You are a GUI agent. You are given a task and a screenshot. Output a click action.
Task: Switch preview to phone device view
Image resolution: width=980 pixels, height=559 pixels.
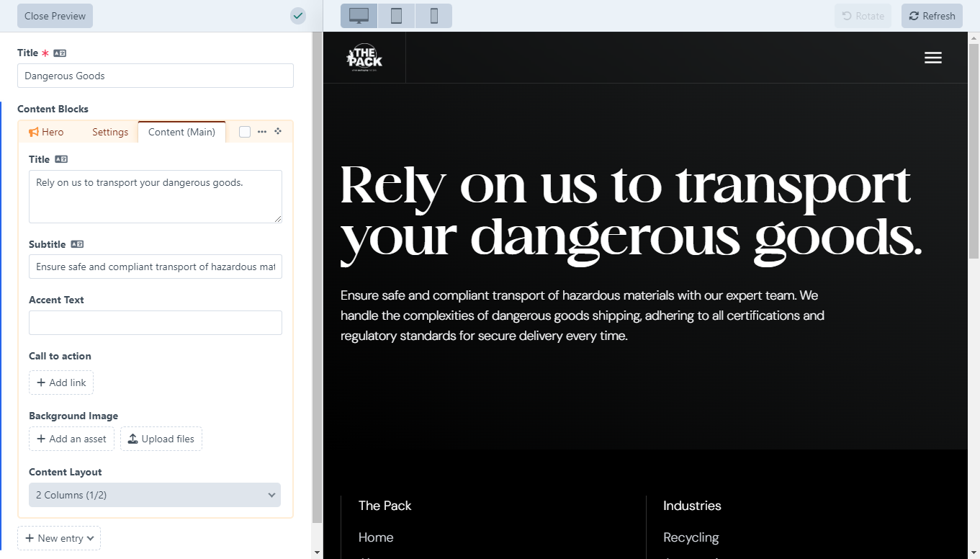coord(433,16)
